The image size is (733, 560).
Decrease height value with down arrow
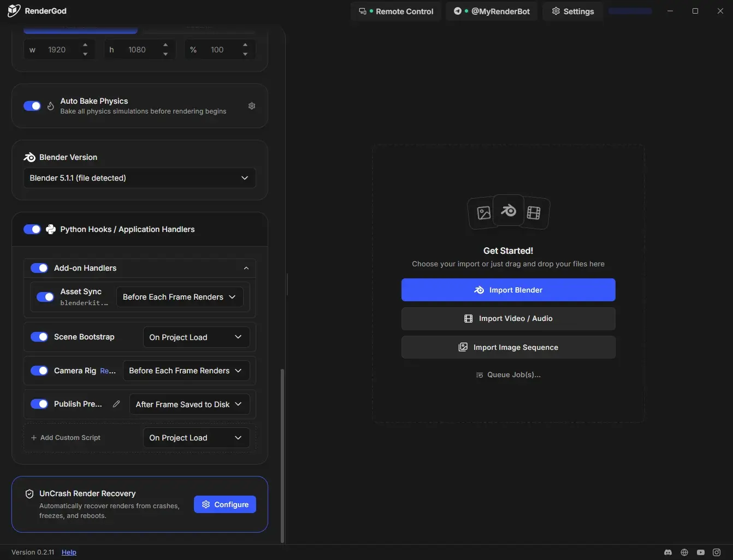click(165, 54)
